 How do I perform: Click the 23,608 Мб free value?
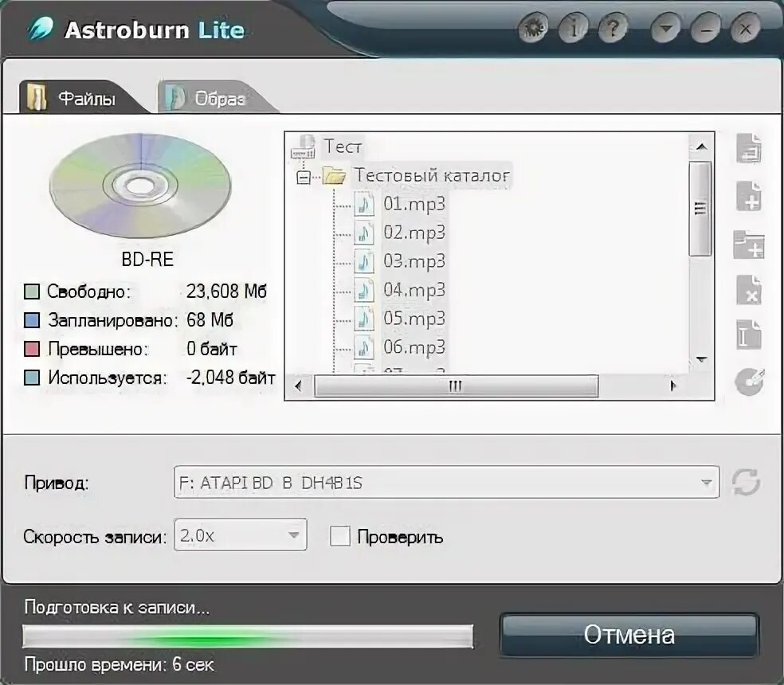[x=226, y=291]
